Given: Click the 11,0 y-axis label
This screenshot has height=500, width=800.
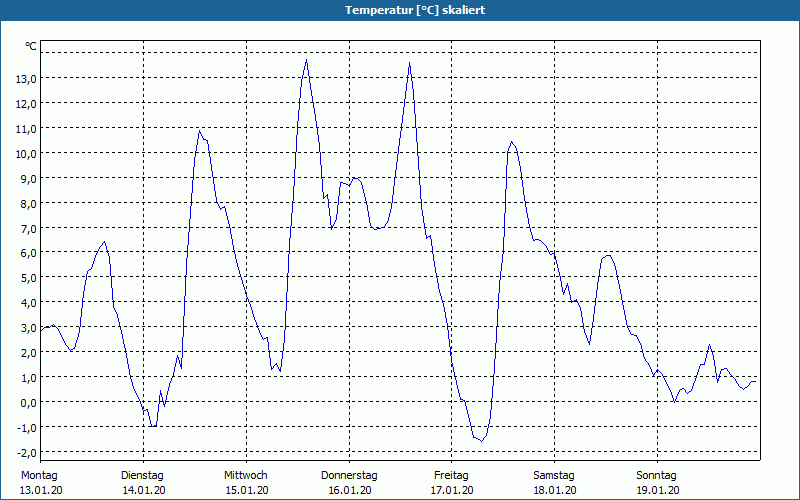Looking at the screenshot, I should [x=26, y=129].
